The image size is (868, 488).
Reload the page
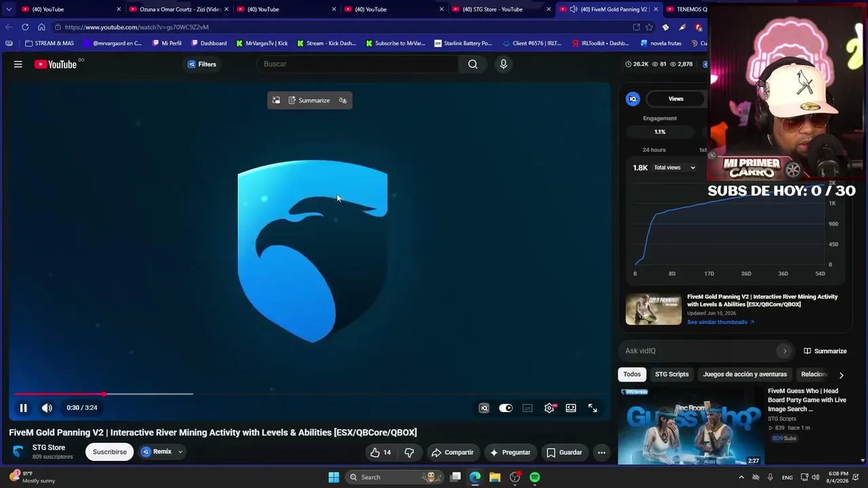[25, 27]
